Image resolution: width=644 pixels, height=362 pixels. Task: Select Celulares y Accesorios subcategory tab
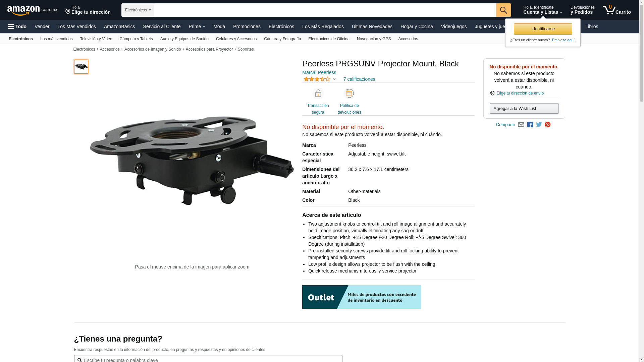pyautogui.click(x=236, y=39)
